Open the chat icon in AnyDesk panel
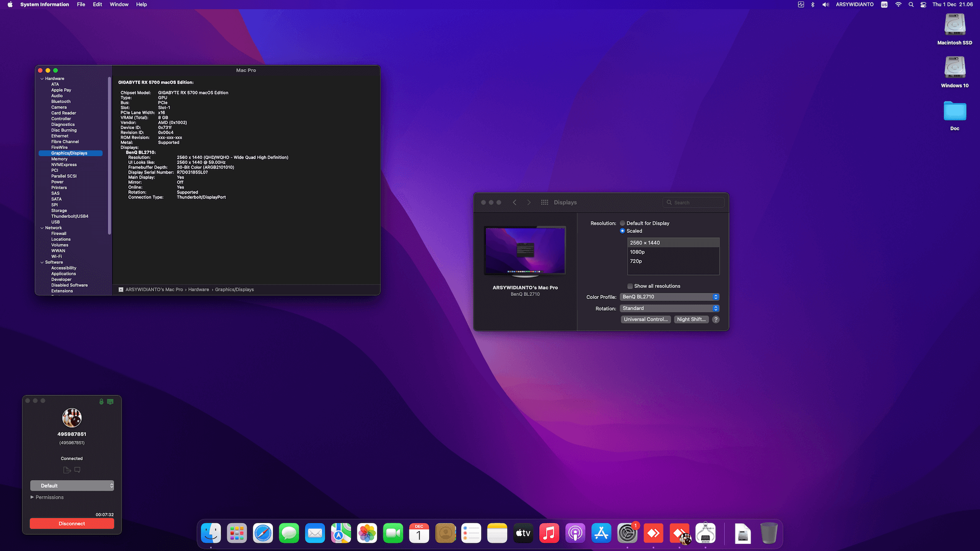980x551 pixels. coord(78,470)
